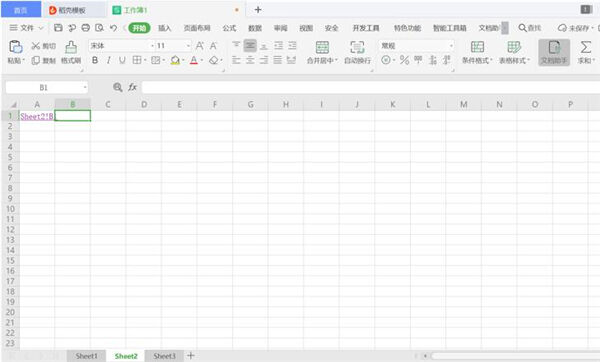Expand the borders dropdown arrow
This screenshot has height=362, width=600.
pyautogui.click(x=145, y=60)
